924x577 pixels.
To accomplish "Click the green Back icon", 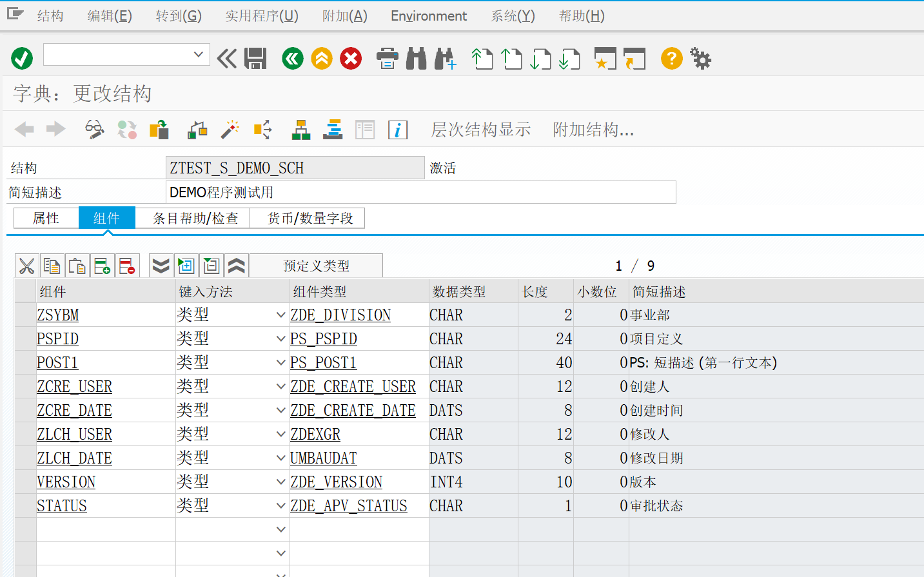I will pos(293,59).
